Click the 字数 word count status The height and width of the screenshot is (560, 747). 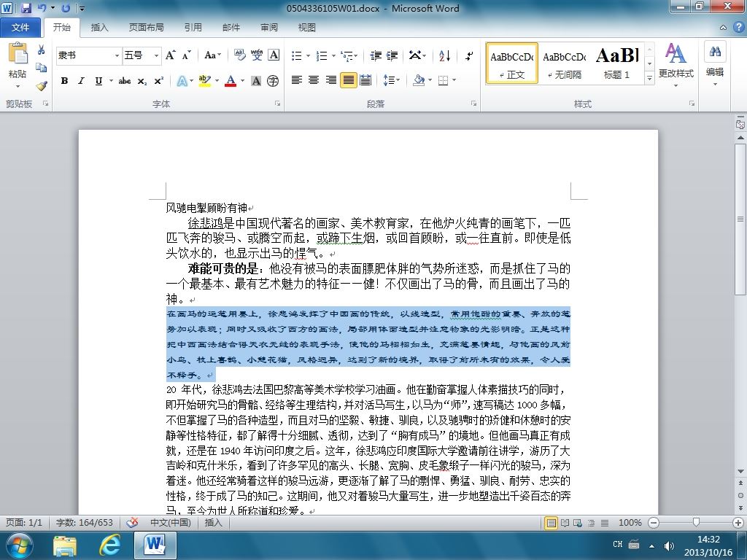(x=85, y=523)
